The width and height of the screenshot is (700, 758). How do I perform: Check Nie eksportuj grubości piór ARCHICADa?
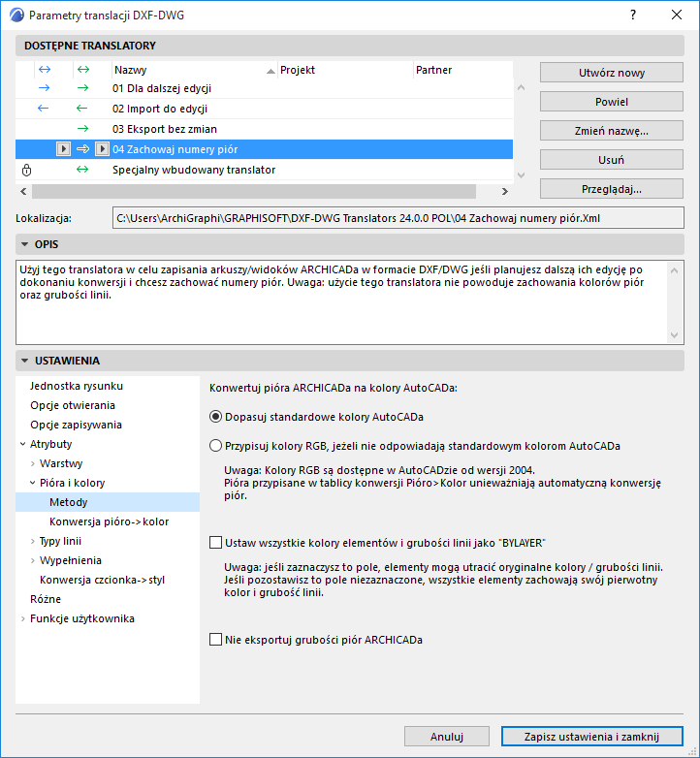point(215,640)
